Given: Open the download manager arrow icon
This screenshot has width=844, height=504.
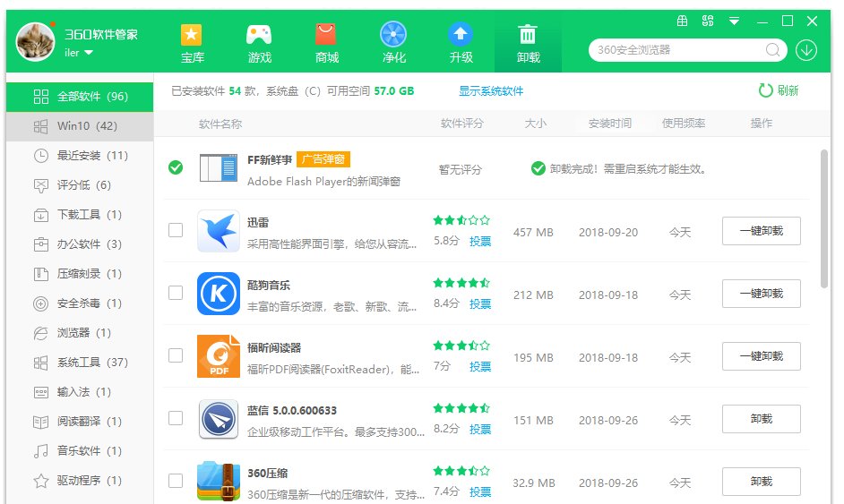Looking at the screenshot, I should point(806,50).
